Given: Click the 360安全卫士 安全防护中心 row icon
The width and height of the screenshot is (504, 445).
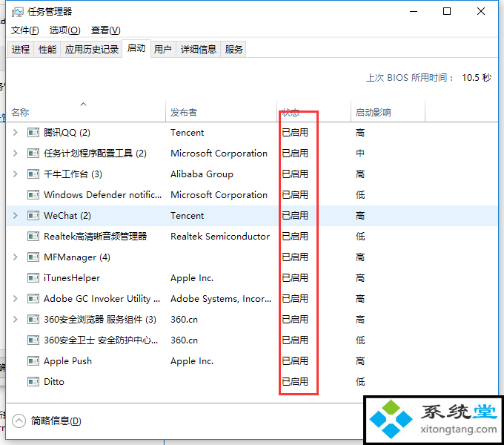Looking at the screenshot, I should point(33,340).
